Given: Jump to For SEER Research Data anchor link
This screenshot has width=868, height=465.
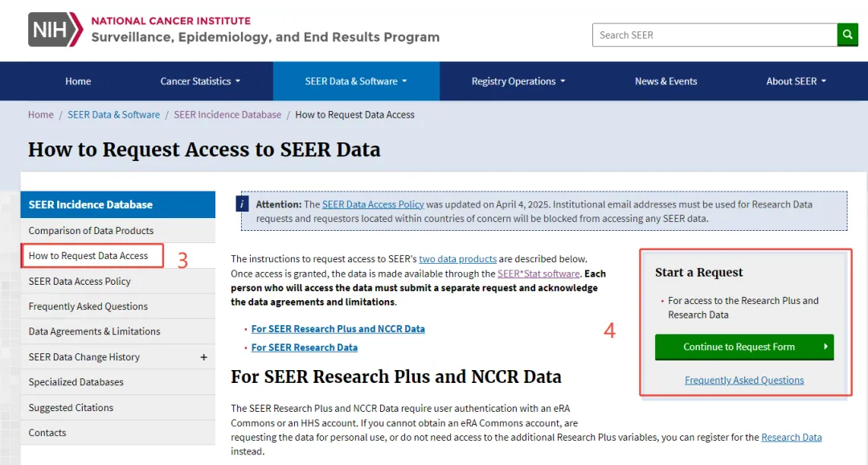Looking at the screenshot, I should click(x=305, y=348).
